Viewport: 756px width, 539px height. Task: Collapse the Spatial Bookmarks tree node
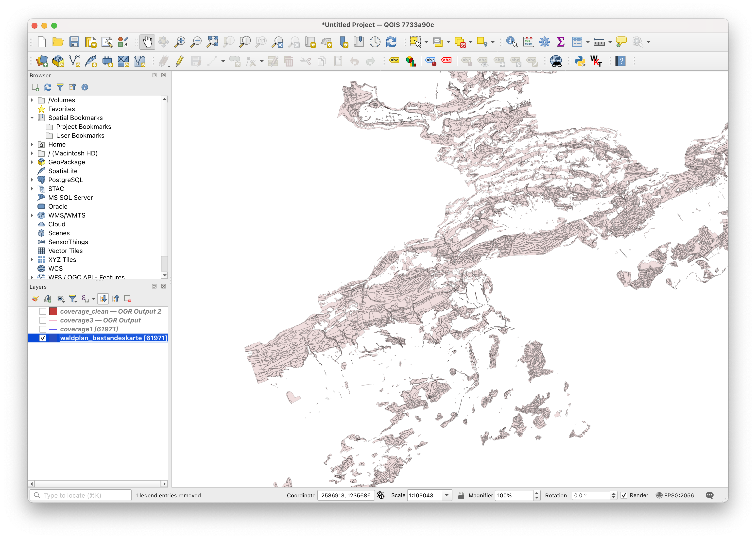click(x=32, y=118)
